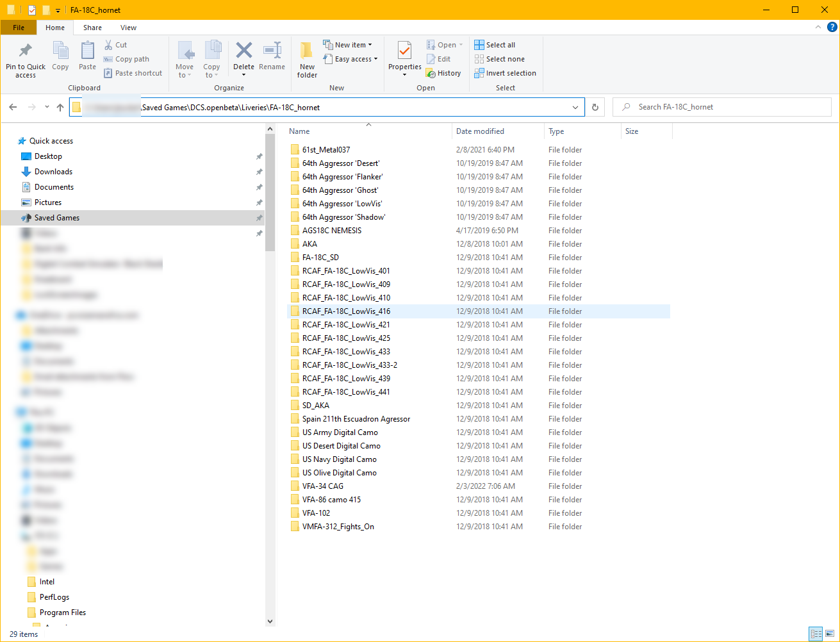Select the FA-18C_SD folder

tap(320, 258)
